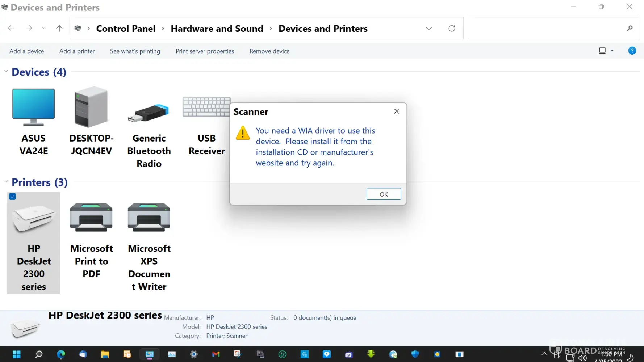
Task: Click Add a printer in the toolbar
Action: pyautogui.click(x=77, y=51)
